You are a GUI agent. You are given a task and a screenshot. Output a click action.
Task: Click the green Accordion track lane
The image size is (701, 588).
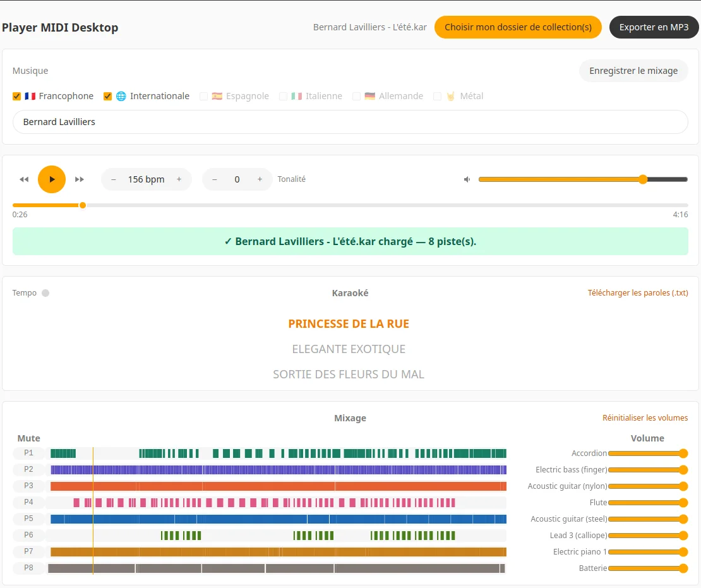276,453
